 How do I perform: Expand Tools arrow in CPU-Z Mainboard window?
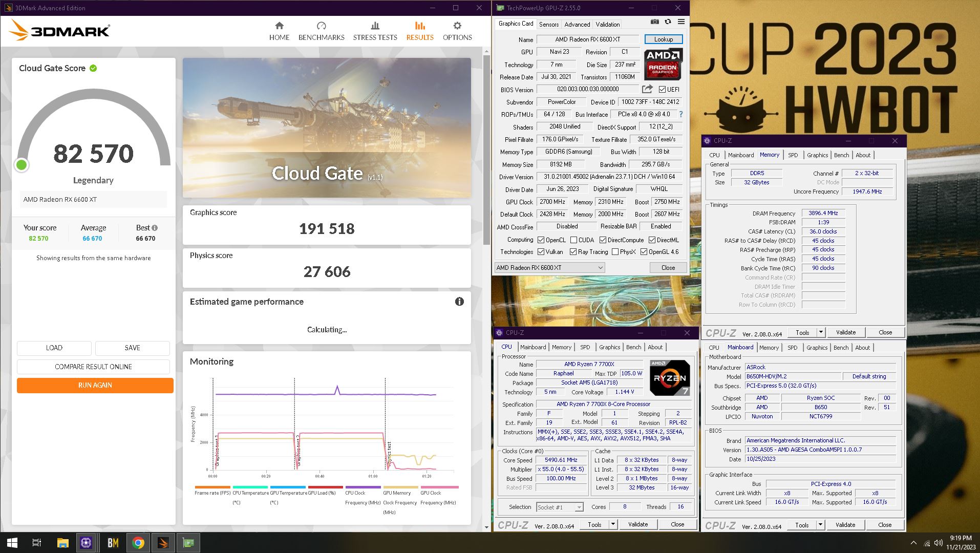pos(820,525)
